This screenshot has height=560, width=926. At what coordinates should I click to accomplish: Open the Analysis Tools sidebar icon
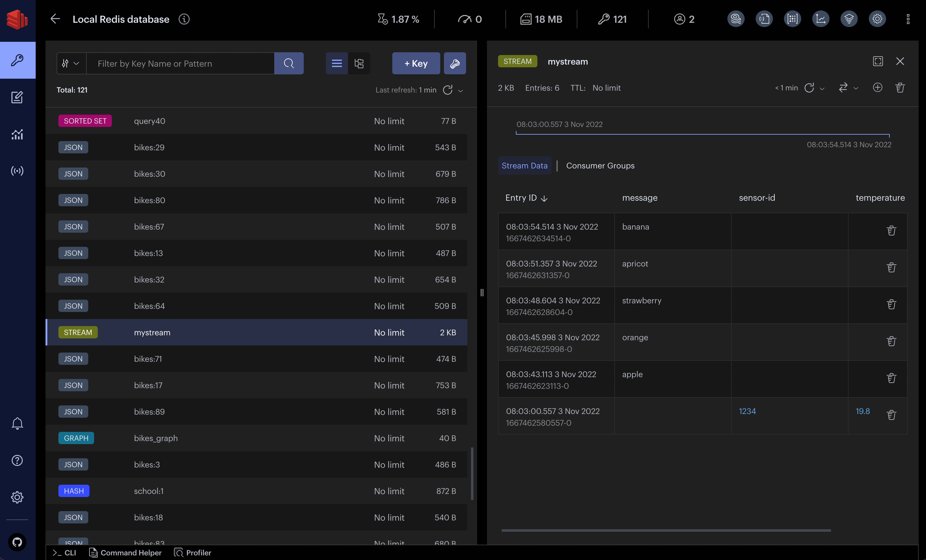pos(17,134)
